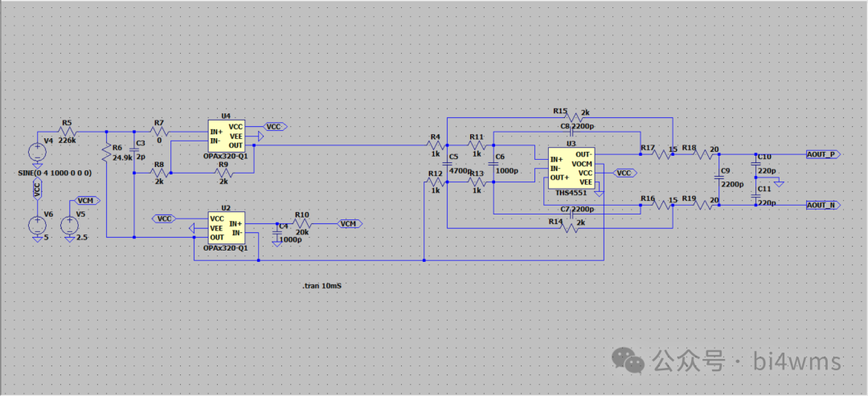Click the U3 THS4551 differential amplifier
Viewport: 868px width, 396px height.
tap(571, 167)
